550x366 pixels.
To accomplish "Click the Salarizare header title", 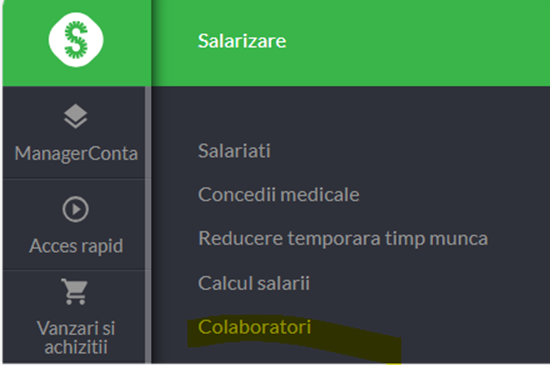I will (x=242, y=41).
